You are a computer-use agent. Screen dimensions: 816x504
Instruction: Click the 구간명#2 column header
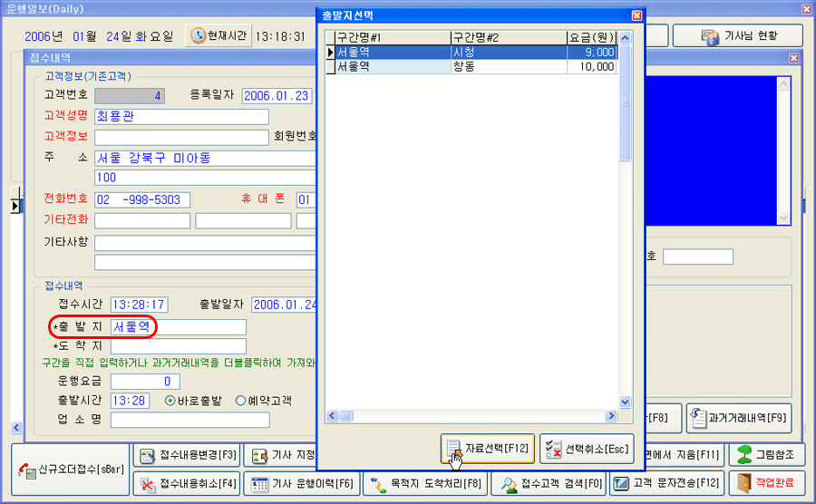[509, 37]
